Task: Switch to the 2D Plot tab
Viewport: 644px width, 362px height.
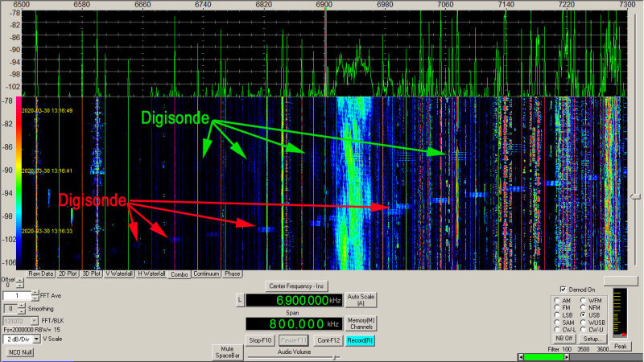Action: (x=68, y=274)
